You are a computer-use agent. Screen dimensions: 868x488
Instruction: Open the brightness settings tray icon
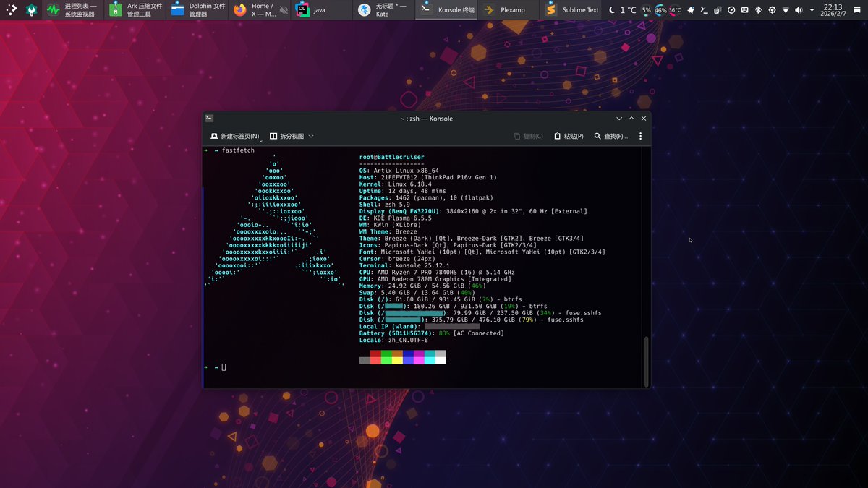pyautogui.click(x=772, y=10)
